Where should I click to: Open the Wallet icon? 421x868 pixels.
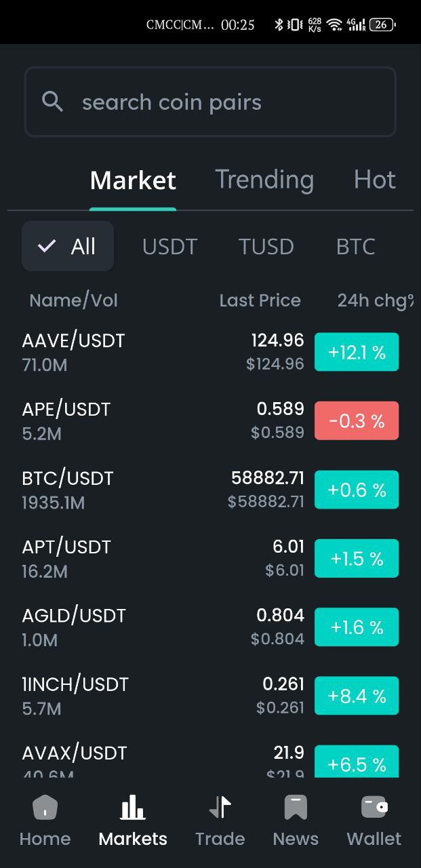click(374, 808)
